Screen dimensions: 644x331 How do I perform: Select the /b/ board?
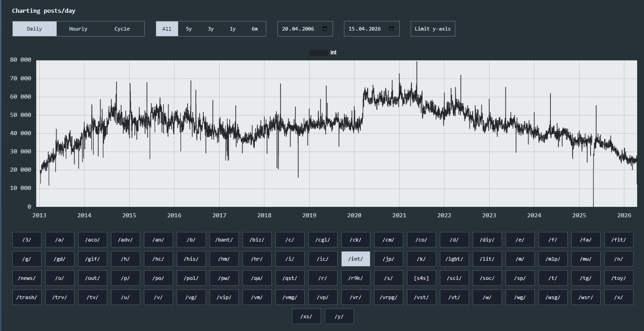click(x=192, y=240)
